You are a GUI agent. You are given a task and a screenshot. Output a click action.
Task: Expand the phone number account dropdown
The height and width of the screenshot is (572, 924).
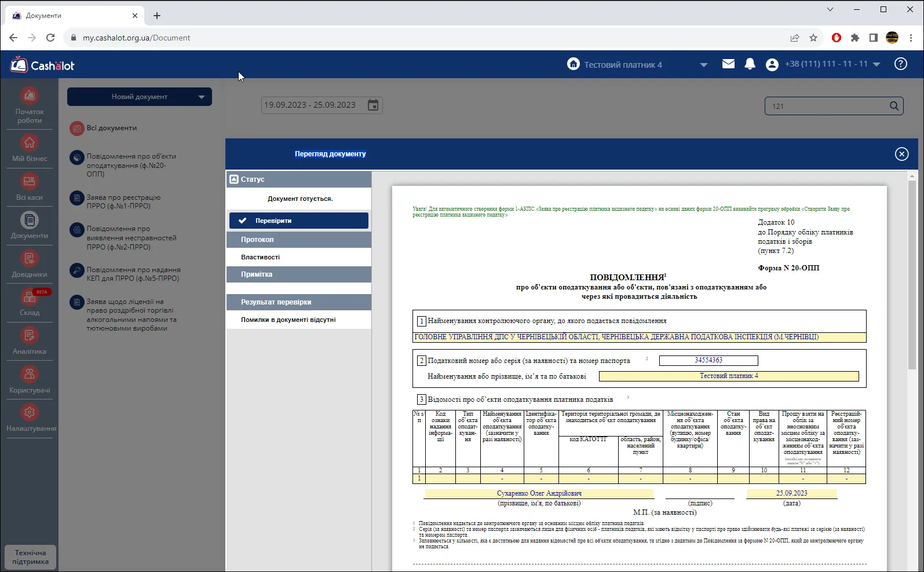(876, 64)
